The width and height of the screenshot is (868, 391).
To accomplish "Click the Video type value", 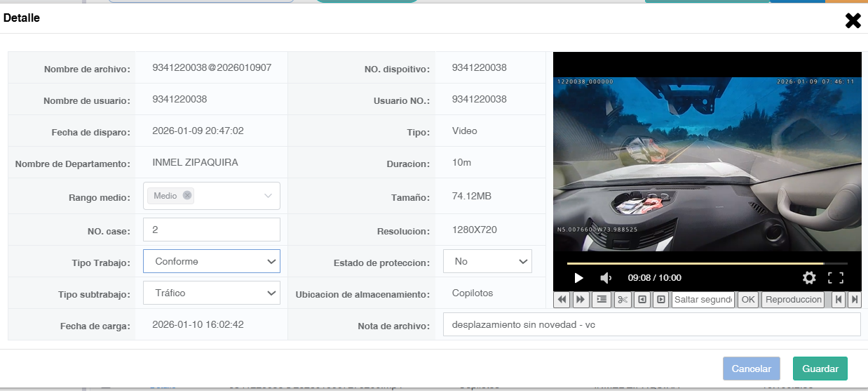I will (464, 131).
